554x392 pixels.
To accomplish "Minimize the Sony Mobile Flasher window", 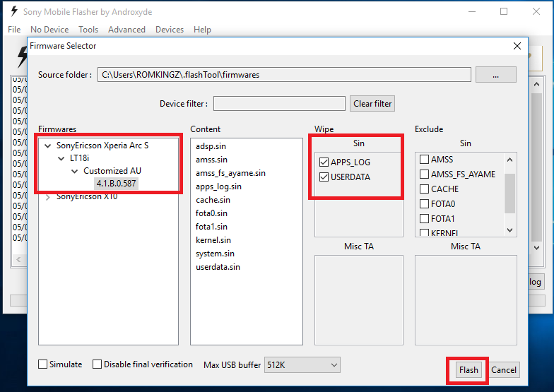I will 472,11.
